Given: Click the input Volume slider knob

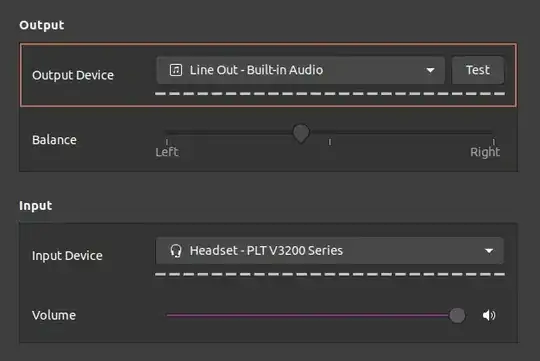Looking at the screenshot, I should (x=457, y=315).
